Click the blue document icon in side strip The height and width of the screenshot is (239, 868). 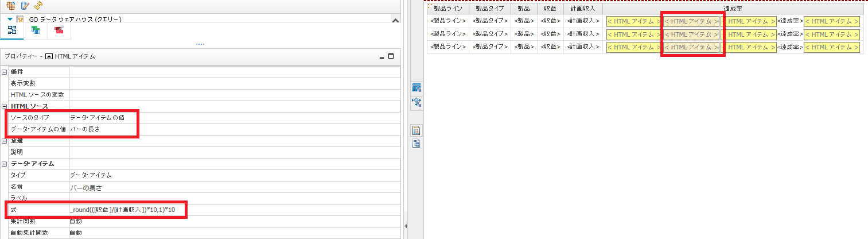[x=417, y=144]
